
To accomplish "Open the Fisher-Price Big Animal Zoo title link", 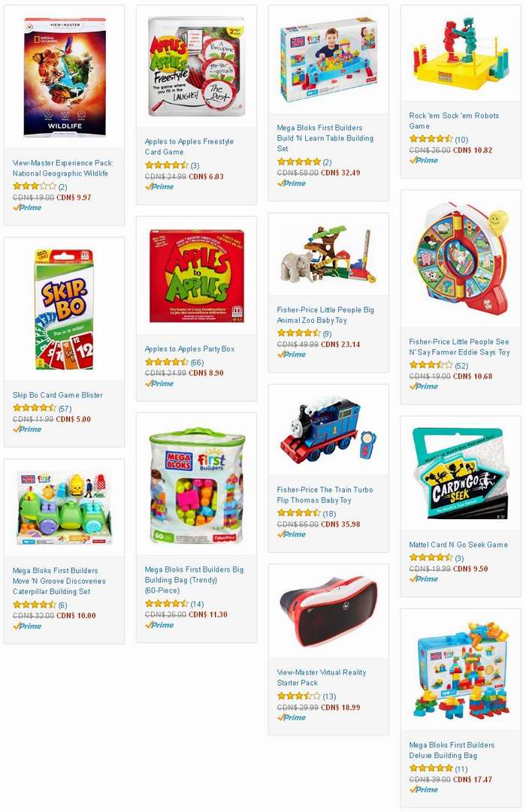I will [325, 315].
